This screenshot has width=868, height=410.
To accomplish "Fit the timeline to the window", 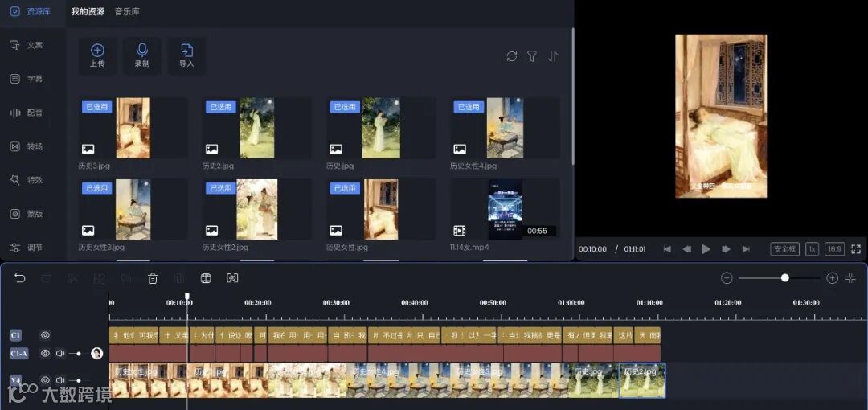I will point(851,278).
